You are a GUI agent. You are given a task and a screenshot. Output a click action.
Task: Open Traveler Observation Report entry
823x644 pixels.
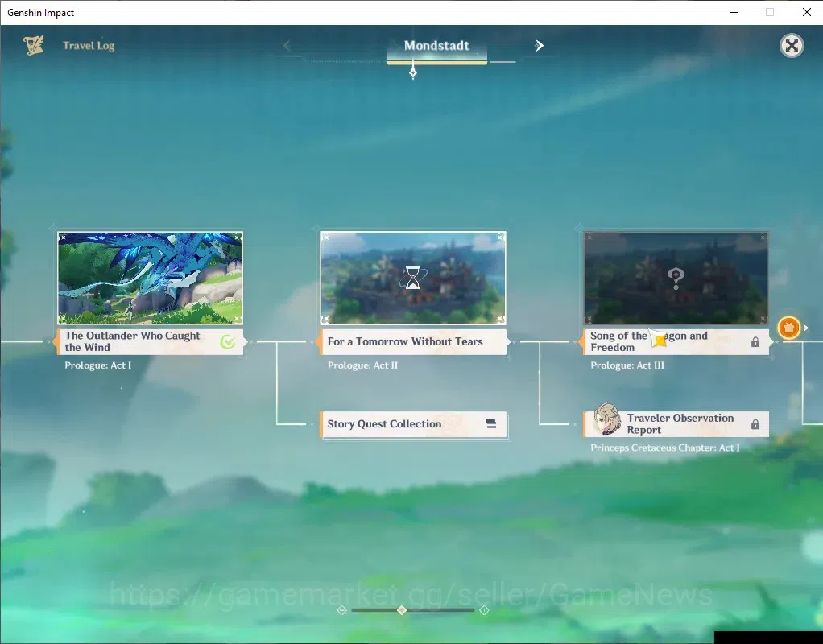click(x=676, y=424)
